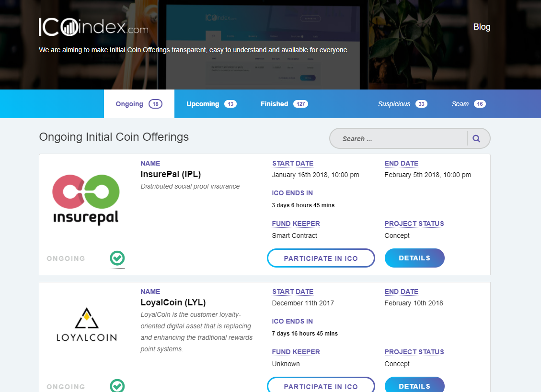Click the Ongoing count badge 18
541x392 pixels.
(155, 104)
